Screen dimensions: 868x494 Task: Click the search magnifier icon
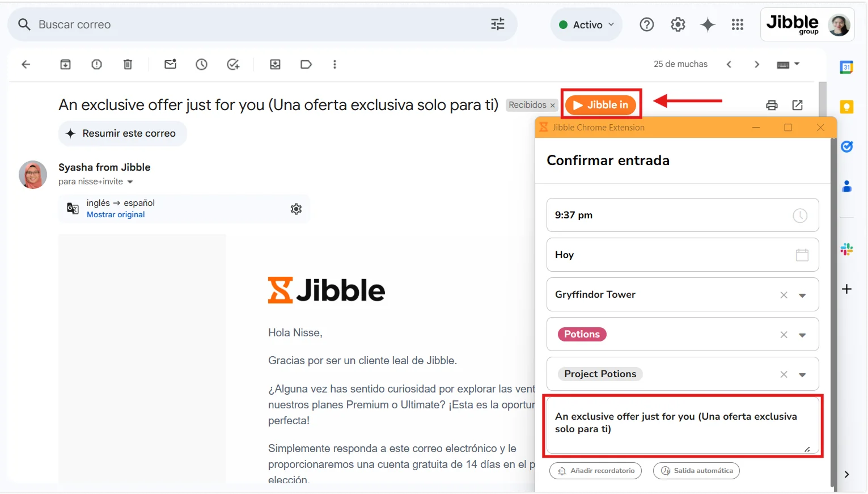pyautogui.click(x=24, y=24)
